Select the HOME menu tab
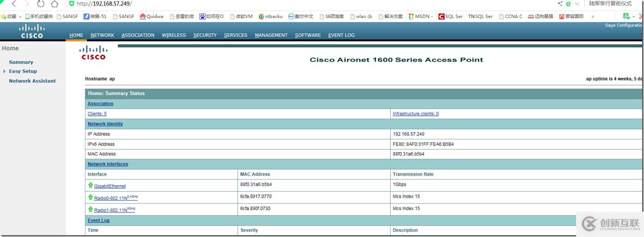644x237 pixels. tap(76, 35)
